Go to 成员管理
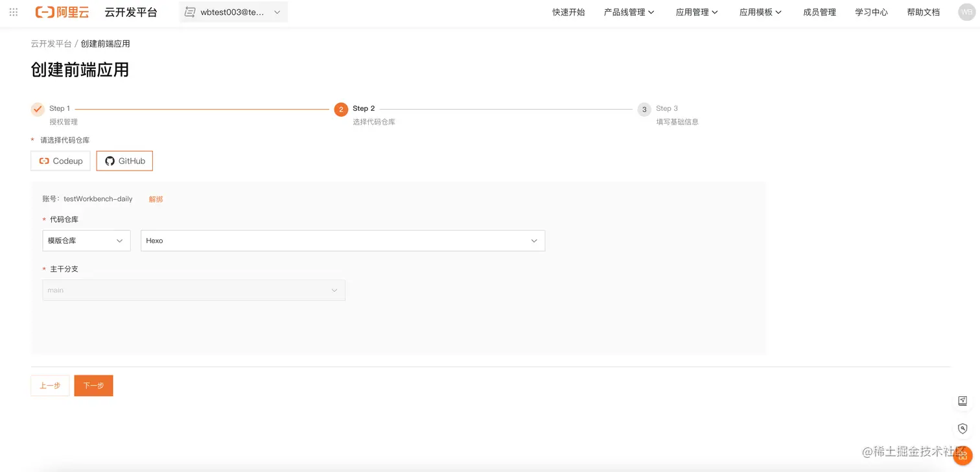The image size is (980, 472). click(x=819, y=12)
